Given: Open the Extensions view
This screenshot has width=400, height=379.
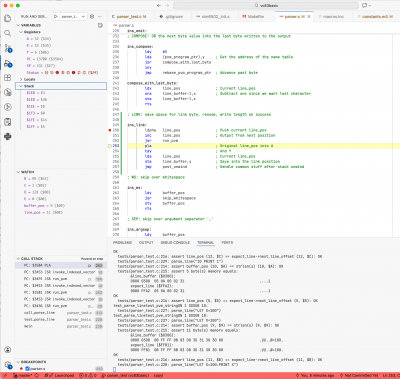Looking at the screenshot, I should coord(7,78).
